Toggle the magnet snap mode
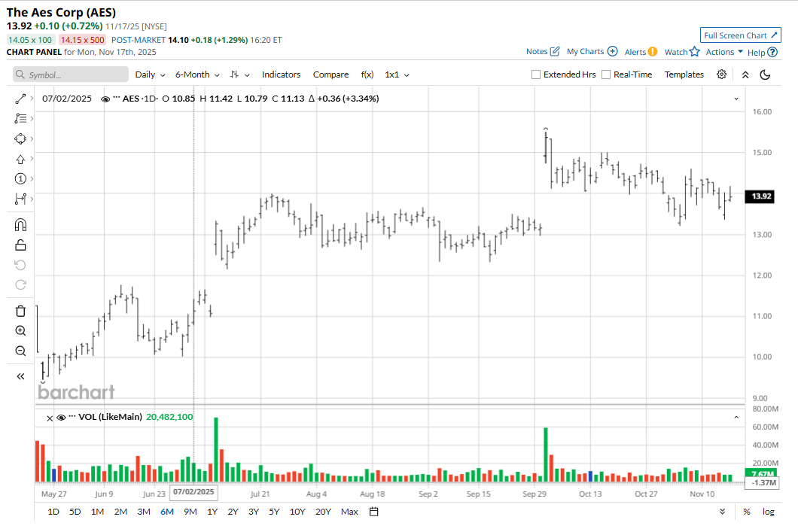Image resolution: width=798 pixels, height=532 pixels. [20, 225]
